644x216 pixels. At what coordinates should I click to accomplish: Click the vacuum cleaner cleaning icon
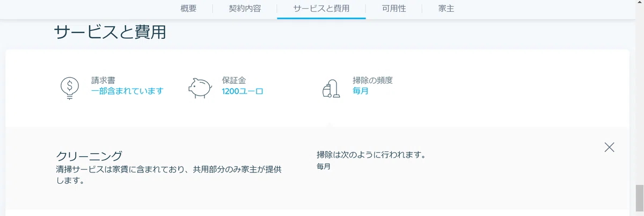331,88
